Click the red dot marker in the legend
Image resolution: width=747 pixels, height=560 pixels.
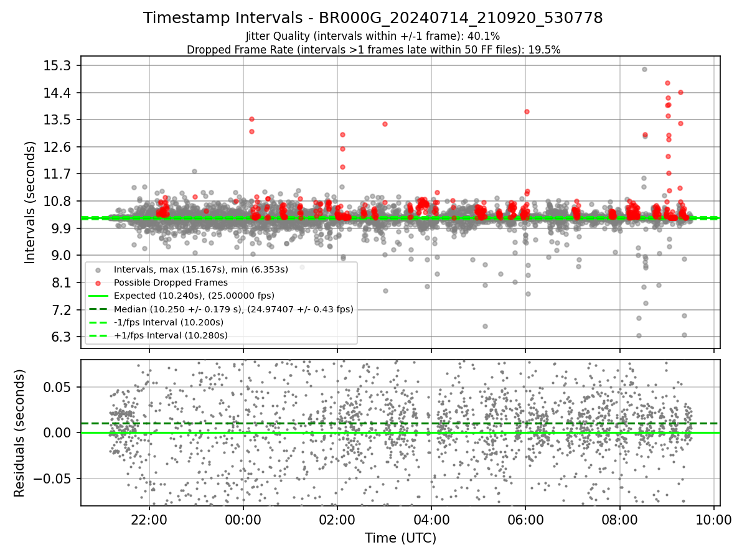point(98,282)
